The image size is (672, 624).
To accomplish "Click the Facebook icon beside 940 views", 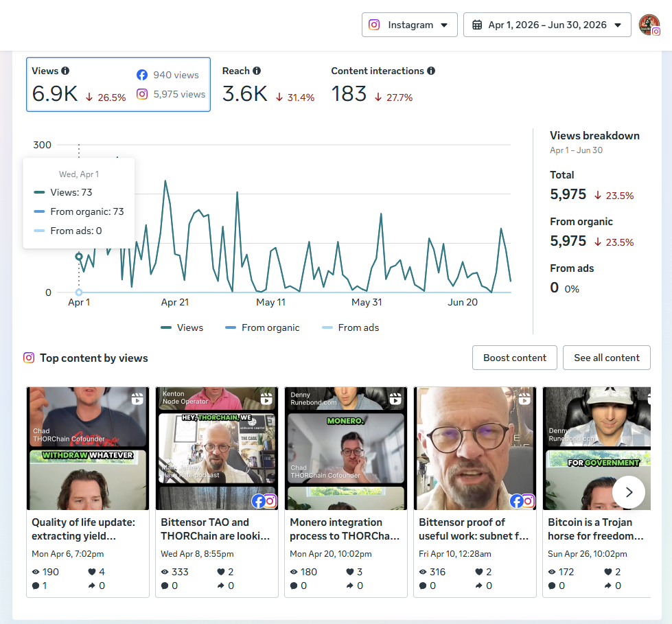I will 142,75.
